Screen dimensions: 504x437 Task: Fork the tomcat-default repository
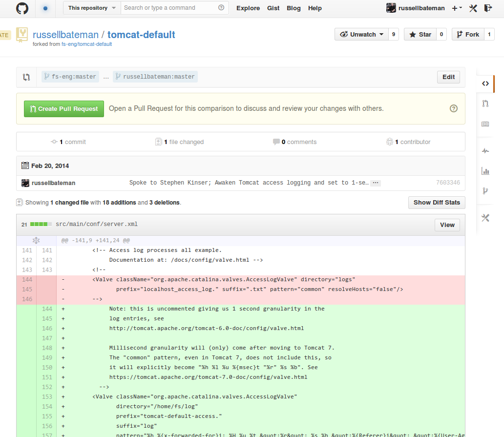point(468,34)
